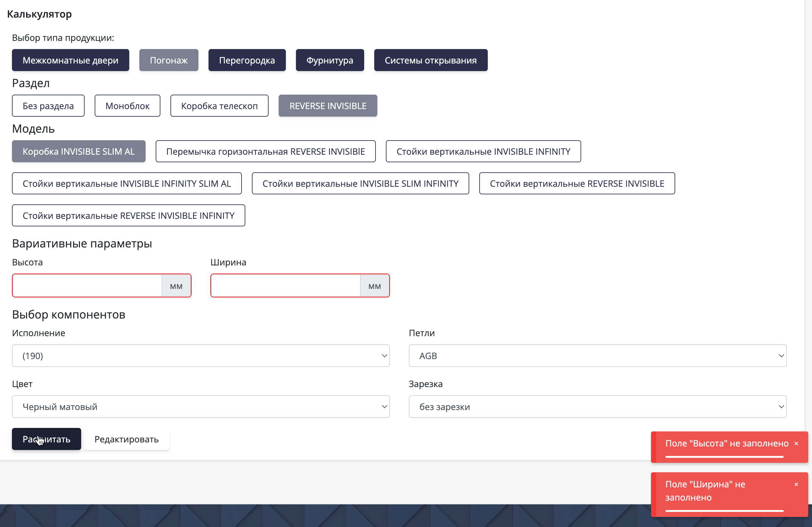Select REVERSE INVISIBLE section
The height and width of the screenshot is (527, 812).
pos(327,106)
